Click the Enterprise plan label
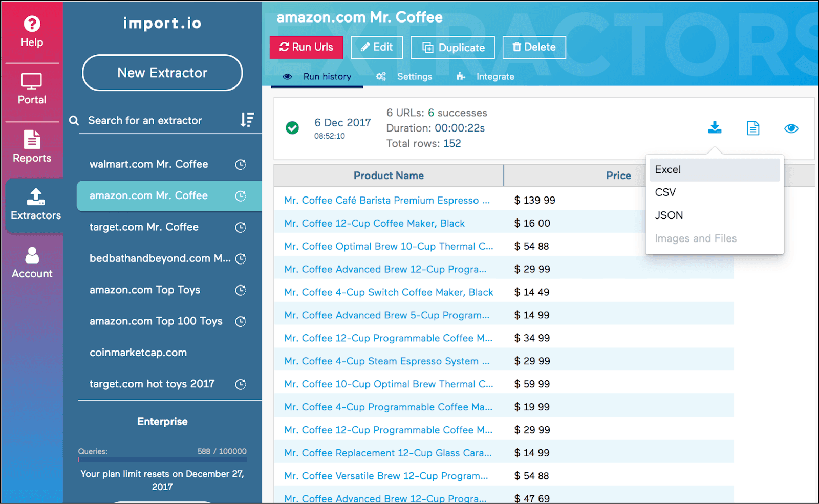 coord(162,422)
